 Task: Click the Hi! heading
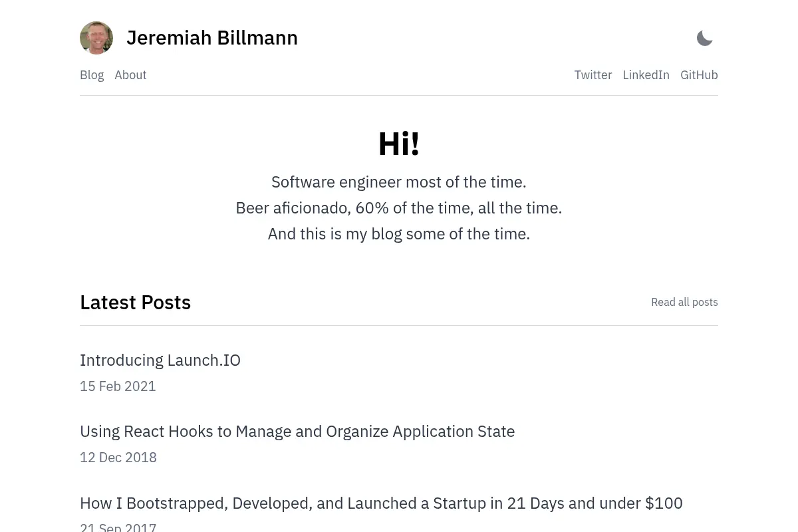coord(399,144)
